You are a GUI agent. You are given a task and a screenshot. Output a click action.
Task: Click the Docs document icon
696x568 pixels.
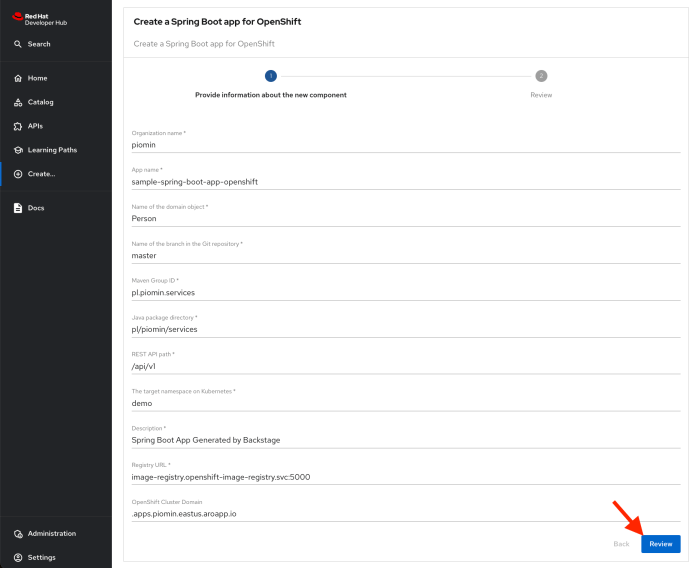18,208
